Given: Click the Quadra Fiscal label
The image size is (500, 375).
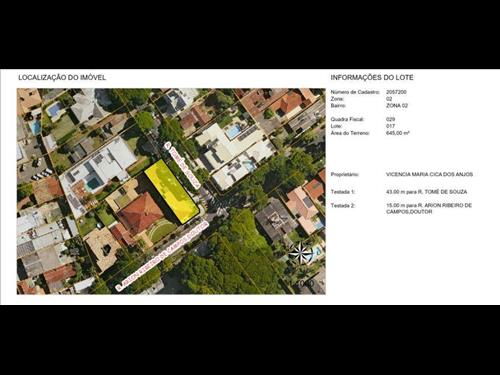Looking at the screenshot, I should (347, 119).
